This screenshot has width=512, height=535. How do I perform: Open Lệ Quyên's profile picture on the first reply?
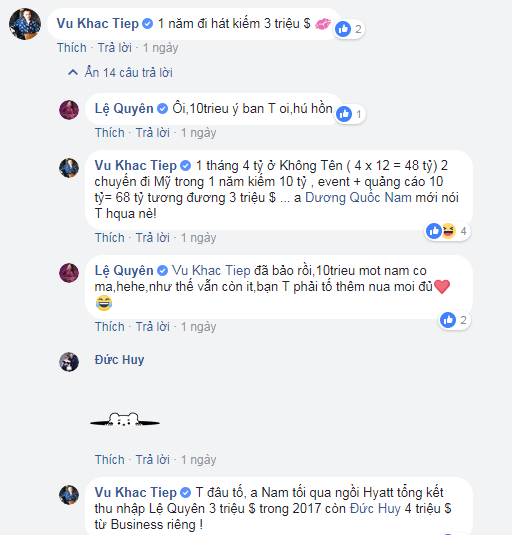(69, 110)
